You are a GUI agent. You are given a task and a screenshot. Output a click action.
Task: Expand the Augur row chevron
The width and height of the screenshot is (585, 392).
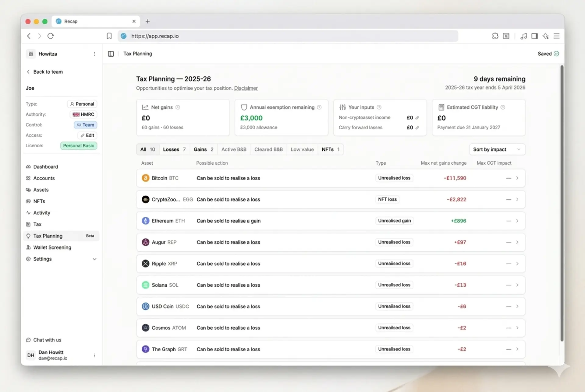(x=517, y=242)
